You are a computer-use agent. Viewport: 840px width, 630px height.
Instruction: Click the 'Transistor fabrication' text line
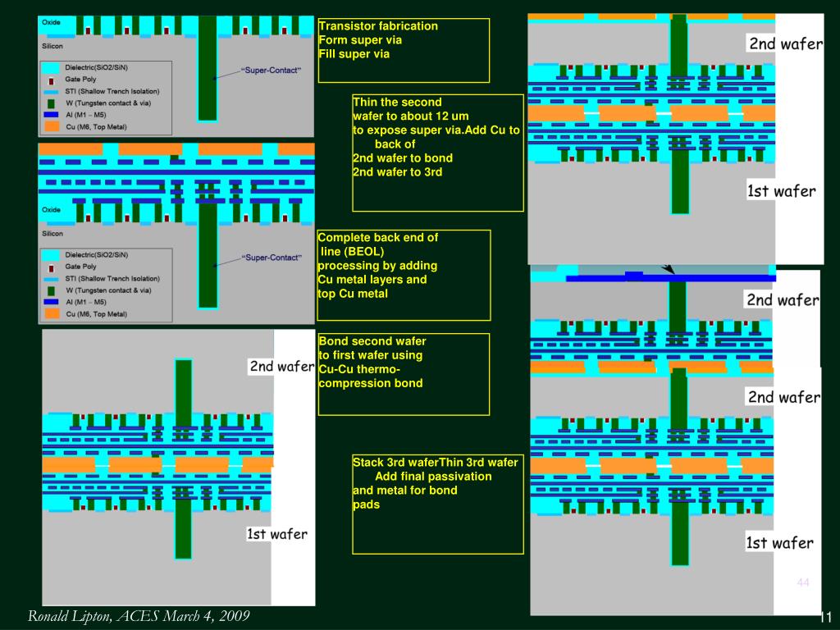pyautogui.click(x=378, y=26)
